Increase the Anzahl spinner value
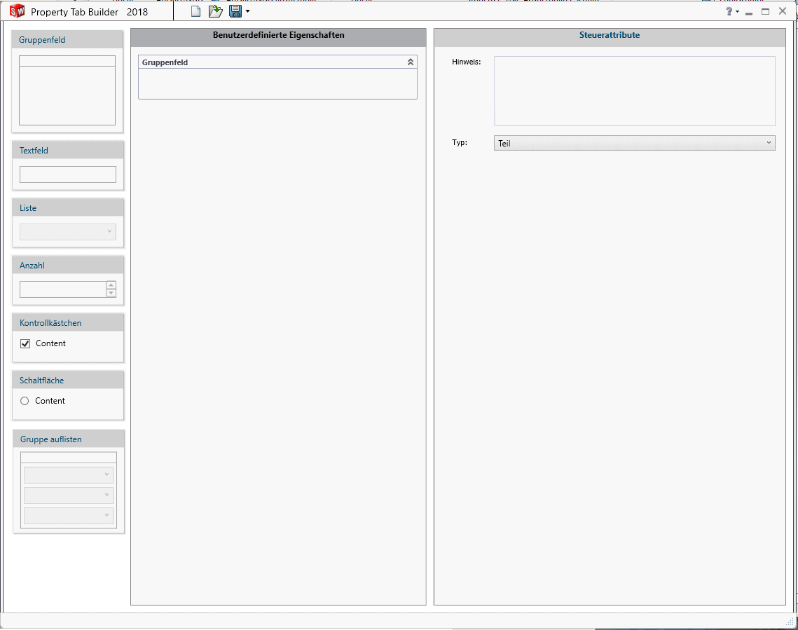This screenshot has height=630, width=798. pos(111,285)
